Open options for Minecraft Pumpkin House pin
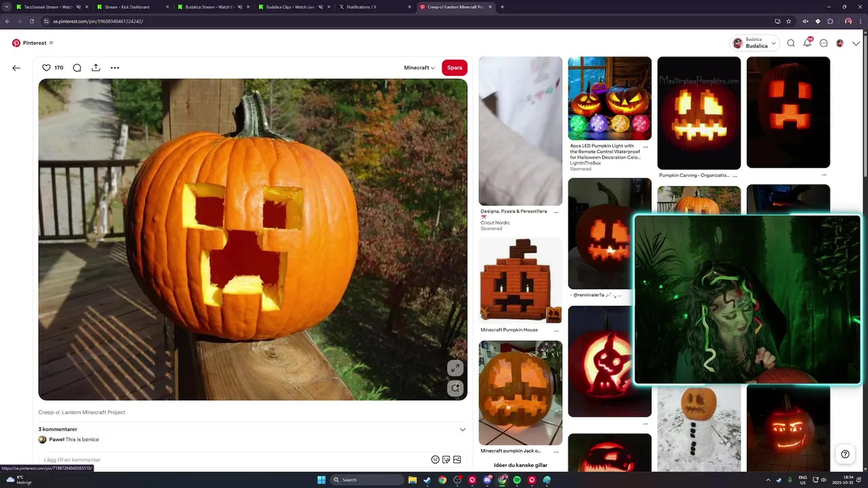 pos(556,330)
